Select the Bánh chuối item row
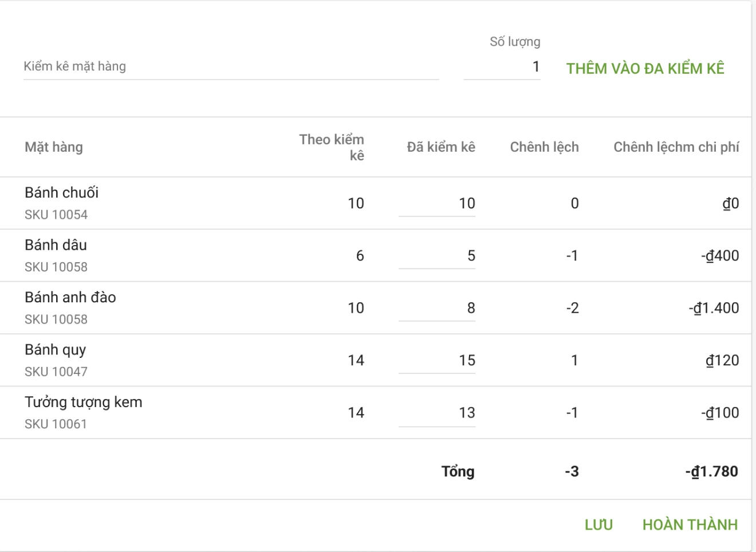 click(x=61, y=193)
